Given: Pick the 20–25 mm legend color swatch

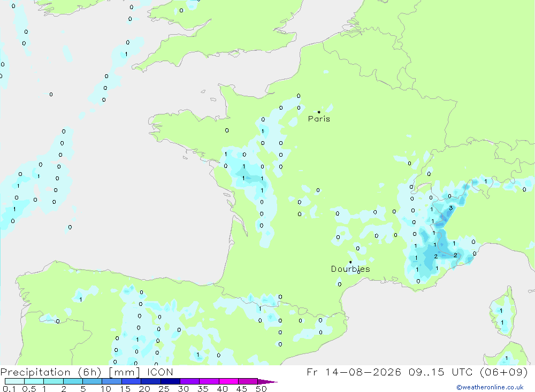Looking at the screenshot, I should pyautogui.click(x=151, y=381).
